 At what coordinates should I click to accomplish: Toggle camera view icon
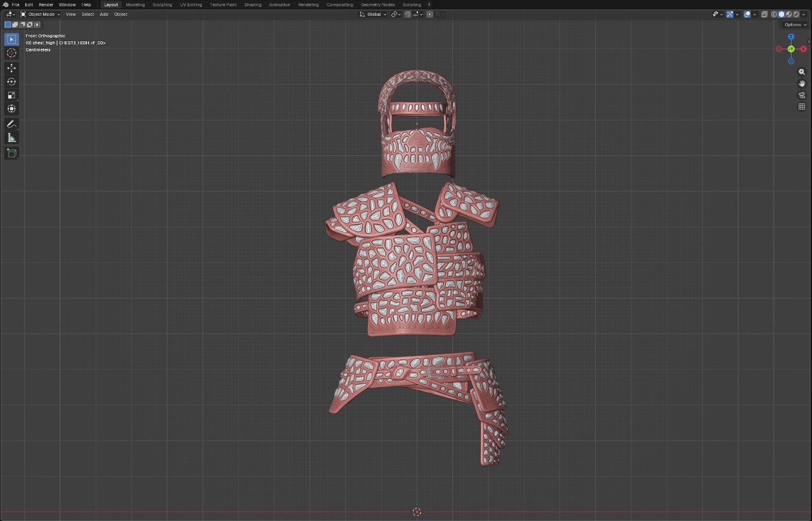pyautogui.click(x=802, y=95)
